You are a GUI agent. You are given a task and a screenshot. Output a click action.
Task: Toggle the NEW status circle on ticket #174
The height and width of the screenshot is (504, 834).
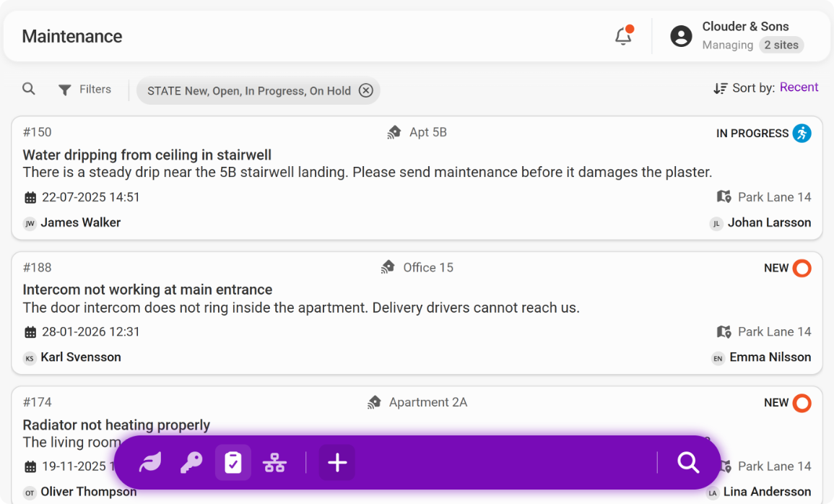click(802, 403)
